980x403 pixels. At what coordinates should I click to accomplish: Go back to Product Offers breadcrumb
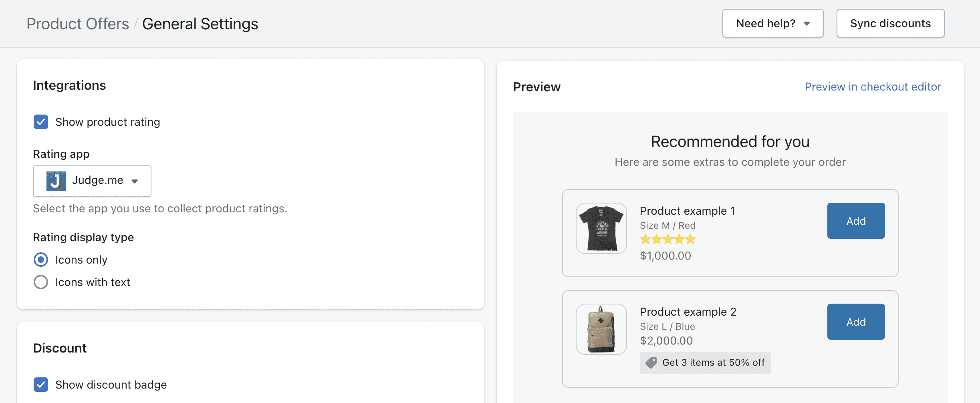[x=78, y=24]
